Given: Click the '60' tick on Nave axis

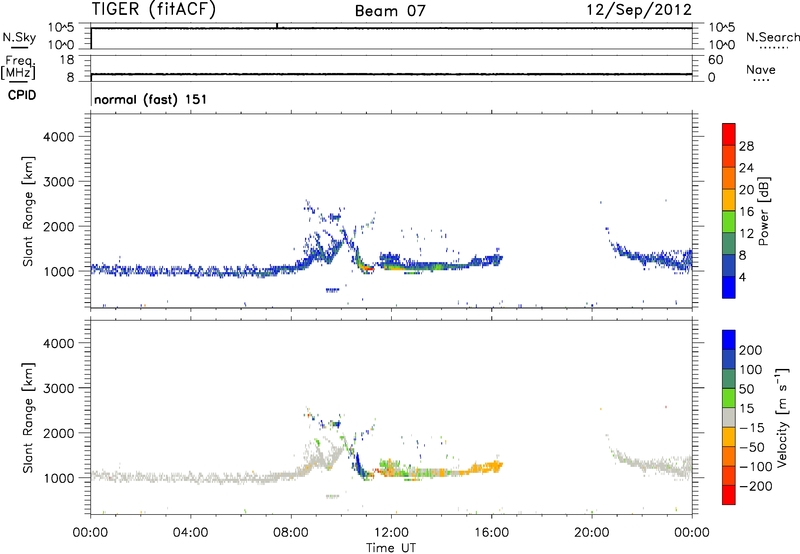Looking at the screenshot, I should [x=716, y=60].
